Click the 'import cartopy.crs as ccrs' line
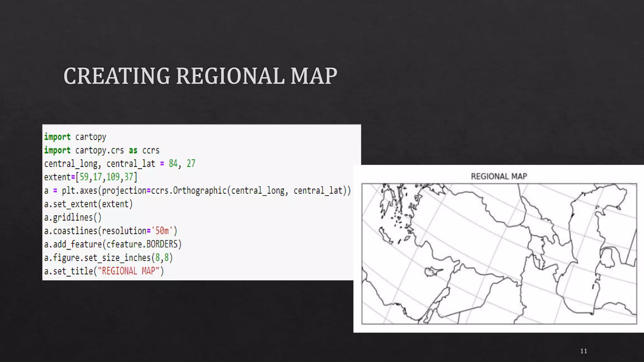The width and height of the screenshot is (644, 362). coord(102,151)
